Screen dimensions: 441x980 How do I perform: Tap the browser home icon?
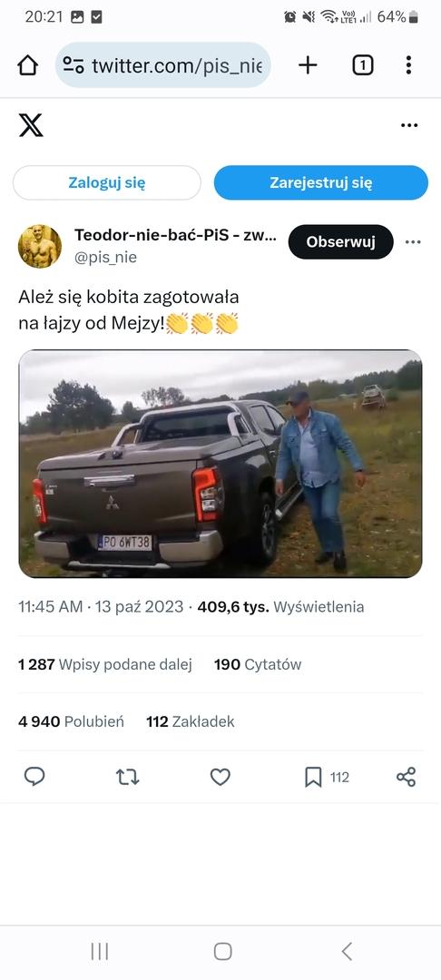[27, 65]
